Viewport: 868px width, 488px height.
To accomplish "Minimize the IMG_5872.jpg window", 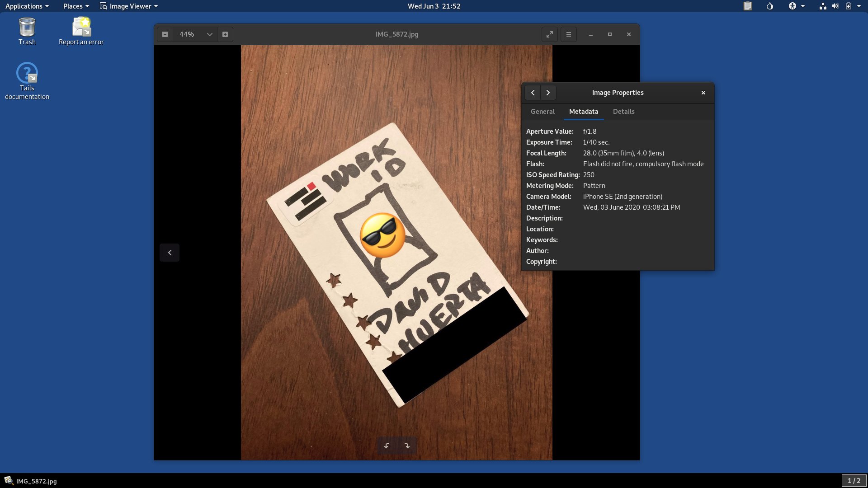I will click(591, 34).
